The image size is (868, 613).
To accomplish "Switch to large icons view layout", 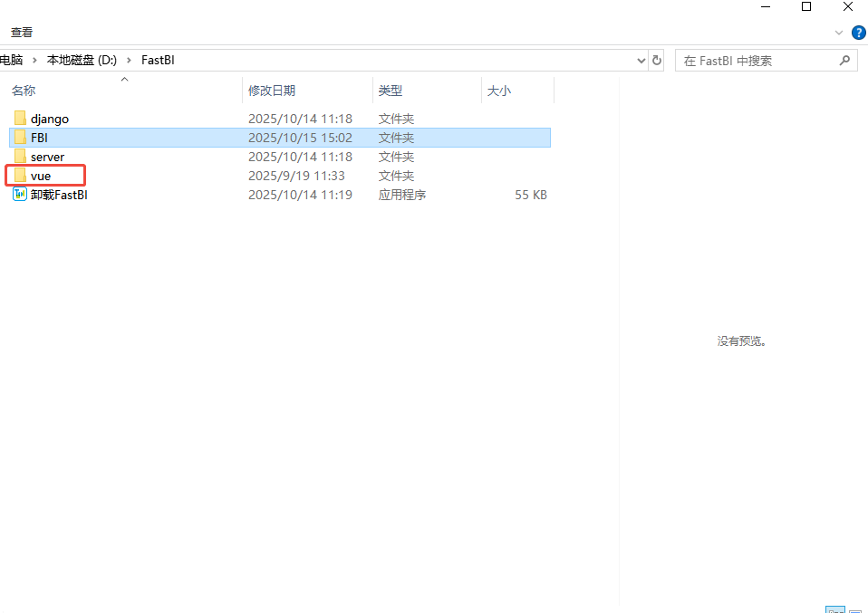I will click(x=856, y=610).
